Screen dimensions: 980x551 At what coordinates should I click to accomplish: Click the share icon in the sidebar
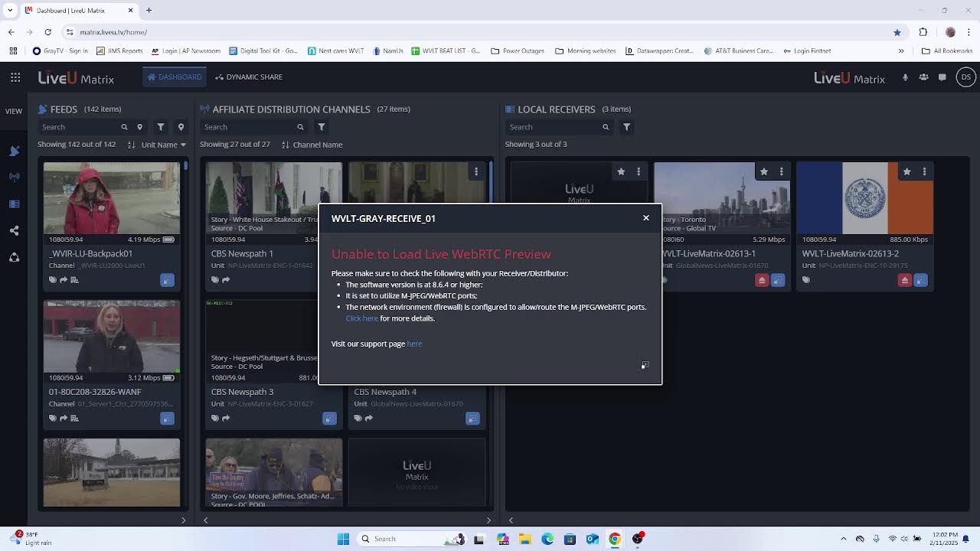pos(14,231)
